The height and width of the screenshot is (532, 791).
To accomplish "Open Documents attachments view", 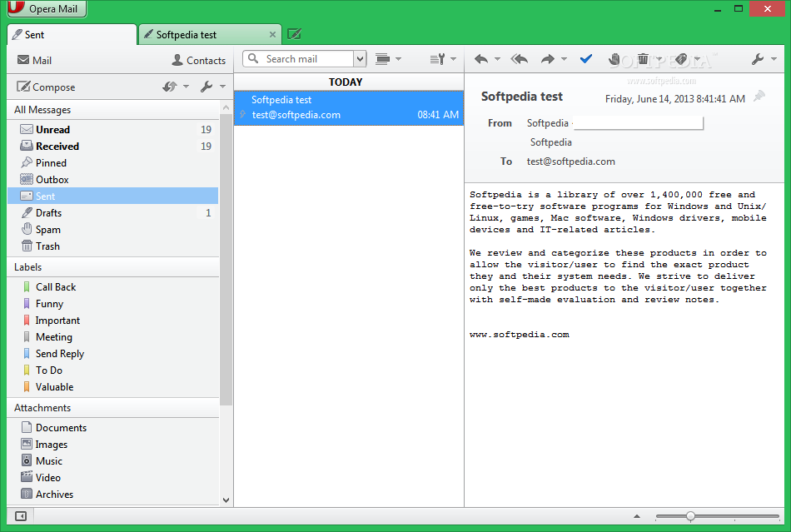I will (113, 428).
